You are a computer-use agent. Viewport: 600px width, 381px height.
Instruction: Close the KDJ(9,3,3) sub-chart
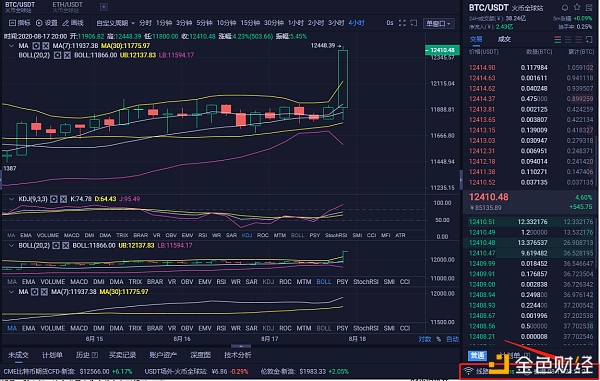(x=63, y=199)
